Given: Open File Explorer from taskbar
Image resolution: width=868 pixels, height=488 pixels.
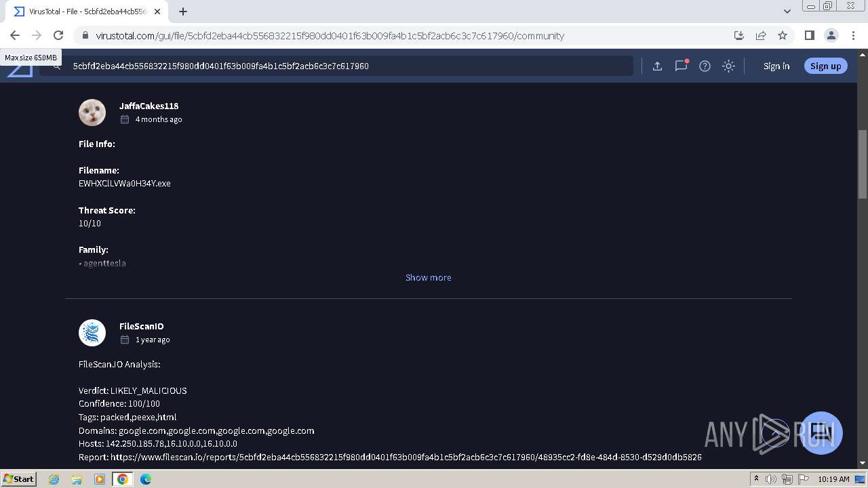Looking at the screenshot, I should coord(77,479).
